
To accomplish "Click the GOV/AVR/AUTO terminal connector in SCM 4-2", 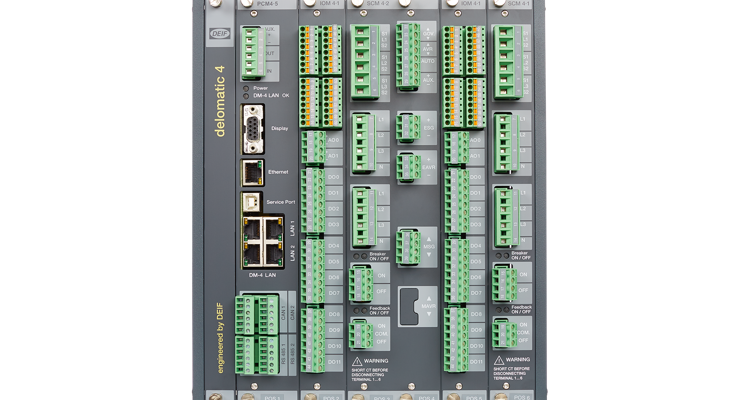I will pos(408,56).
